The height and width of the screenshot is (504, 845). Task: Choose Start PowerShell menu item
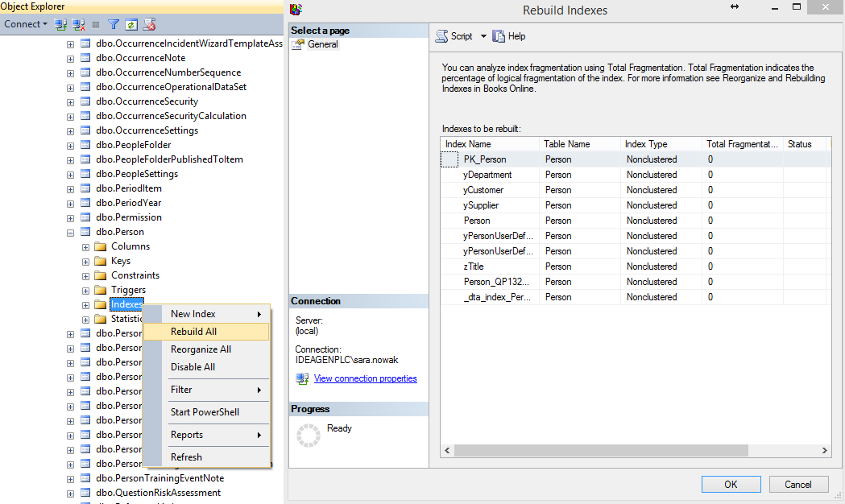point(206,412)
